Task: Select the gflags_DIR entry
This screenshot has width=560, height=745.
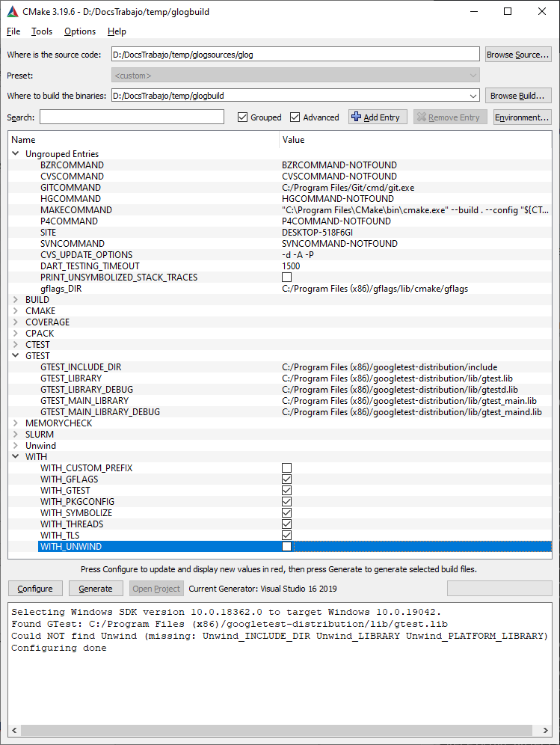Action: [61, 289]
